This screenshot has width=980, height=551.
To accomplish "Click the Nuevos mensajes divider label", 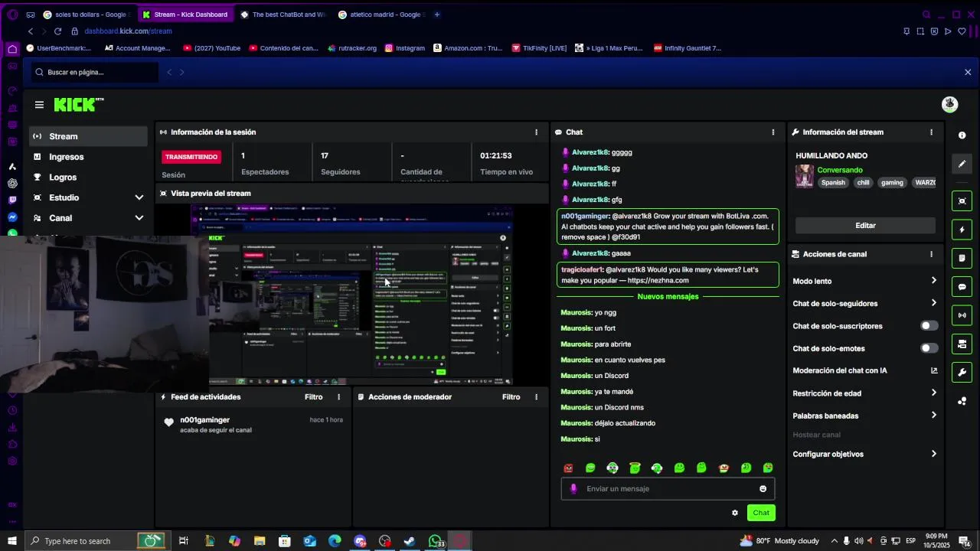I will pyautogui.click(x=668, y=297).
